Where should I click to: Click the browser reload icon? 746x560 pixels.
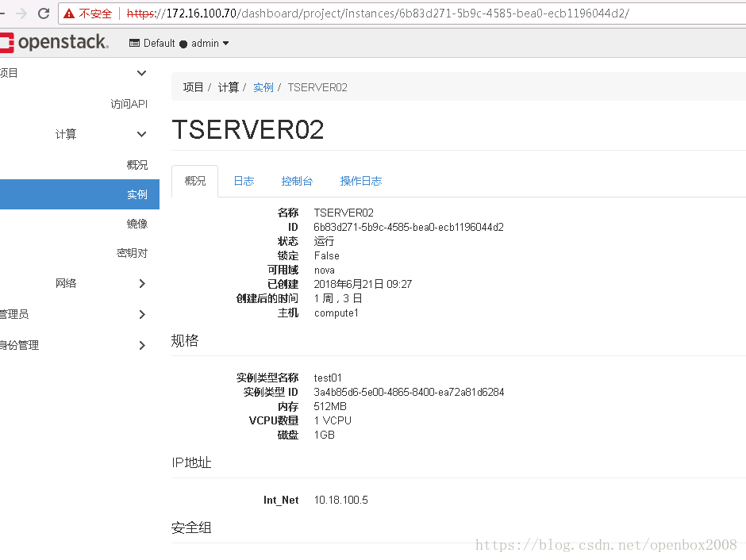click(x=44, y=13)
